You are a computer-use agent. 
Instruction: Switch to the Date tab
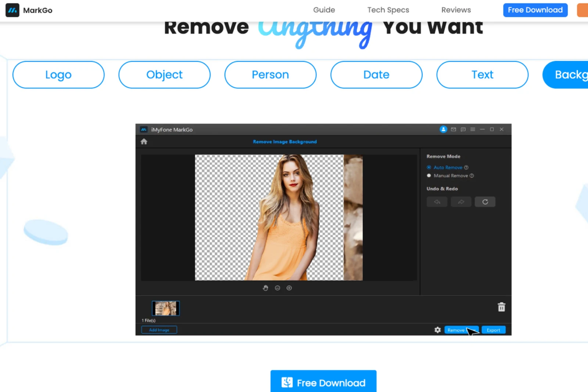click(x=376, y=75)
